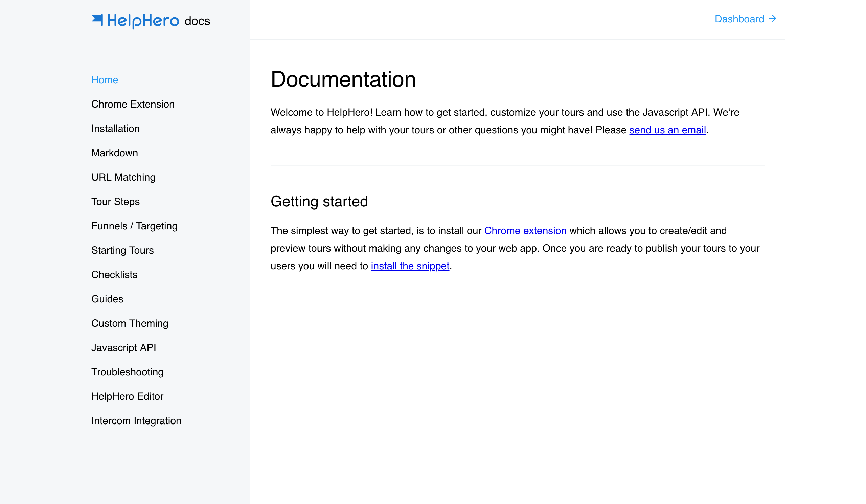This screenshot has width=866, height=504.
Task: Go to Home in sidebar
Action: point(105,80)
